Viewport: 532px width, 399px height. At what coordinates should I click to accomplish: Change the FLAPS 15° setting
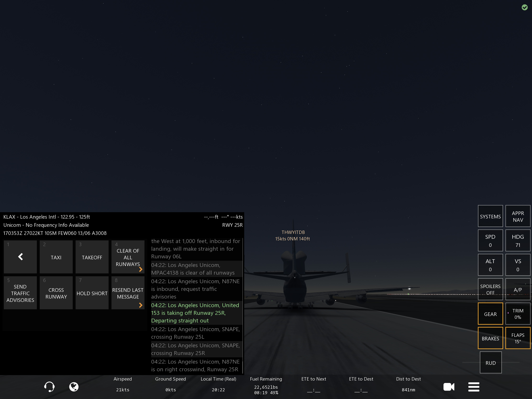pos(518,338)
